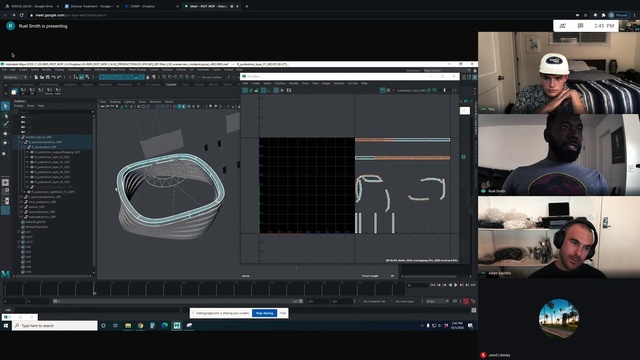Go to end of playback range
Screen dimensions: 640x360
[x=473, y=285]
